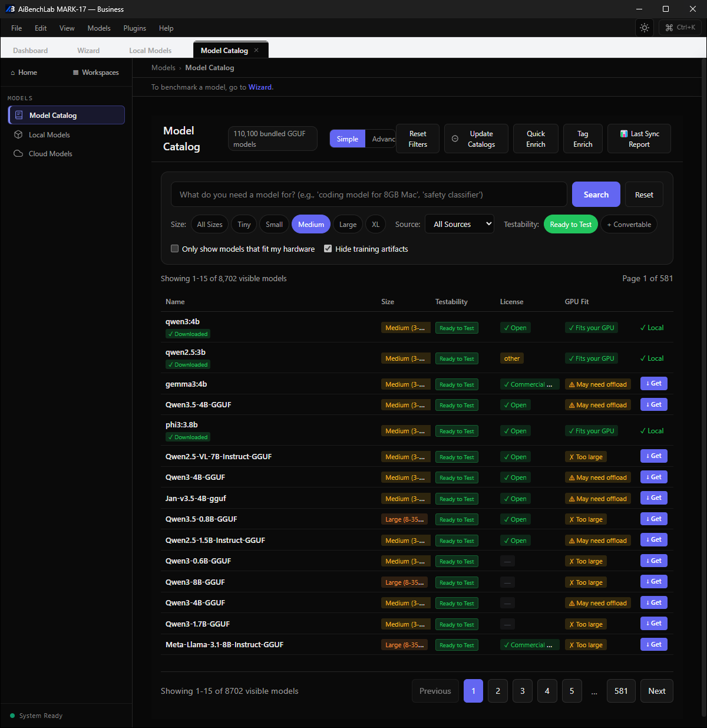Filter by Tiny size
The image size is (707, 728).
coord(244,224)
